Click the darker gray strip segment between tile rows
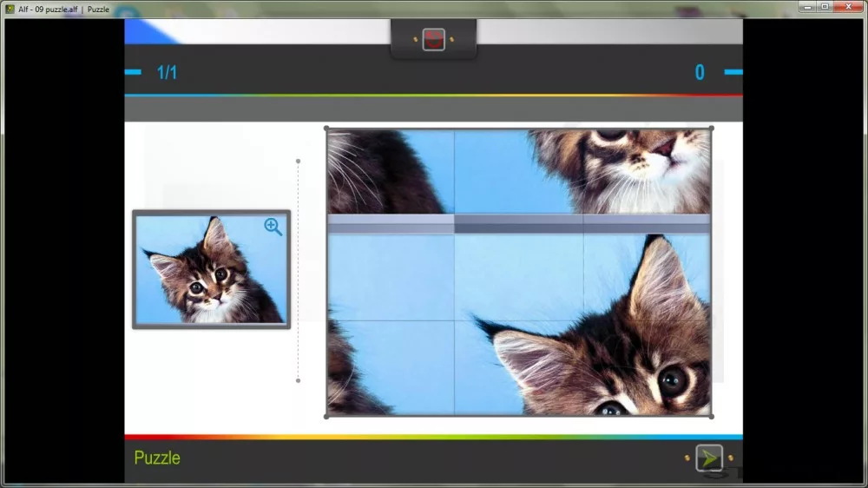The width and height of the screenshot is (868, 488). click(x=518, y=224)
